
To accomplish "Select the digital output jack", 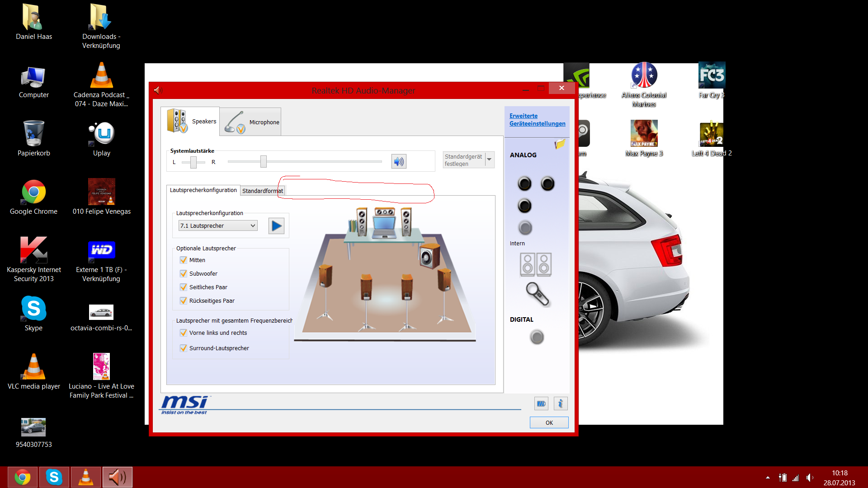I will click(537, 337).
